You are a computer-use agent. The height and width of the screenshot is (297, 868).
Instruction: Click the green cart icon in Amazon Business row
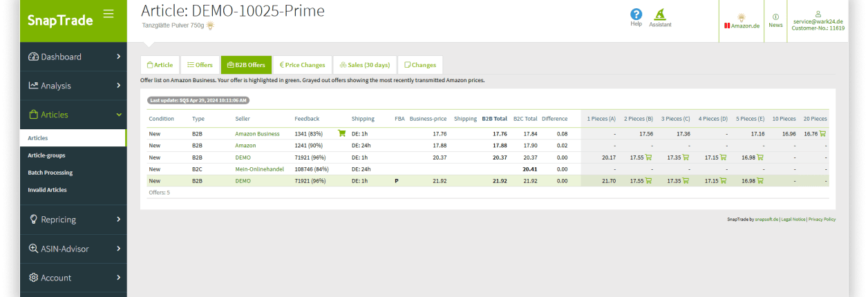pos(341,133)
